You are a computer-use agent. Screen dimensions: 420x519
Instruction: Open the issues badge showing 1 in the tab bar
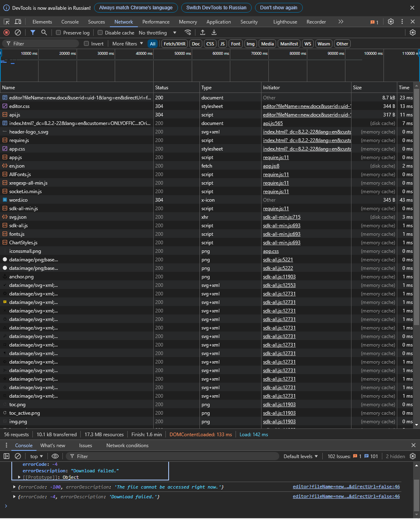pyautogui.click(x=374, y=22)
